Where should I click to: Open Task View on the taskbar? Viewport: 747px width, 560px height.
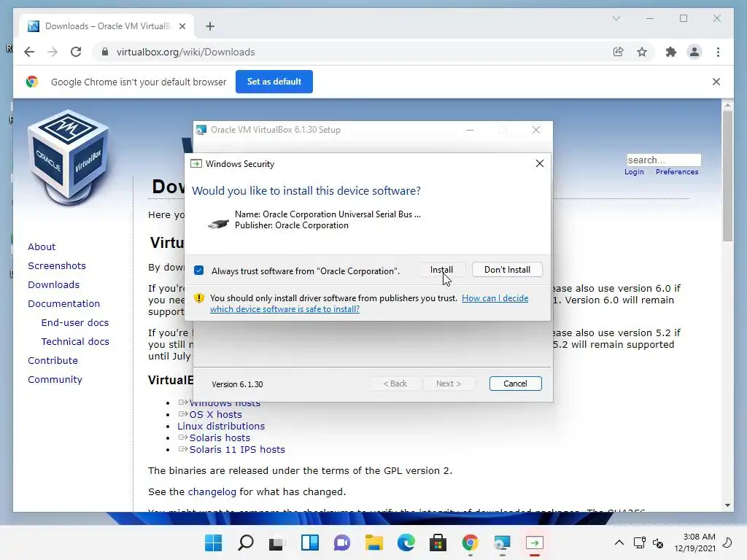(277, 542)
